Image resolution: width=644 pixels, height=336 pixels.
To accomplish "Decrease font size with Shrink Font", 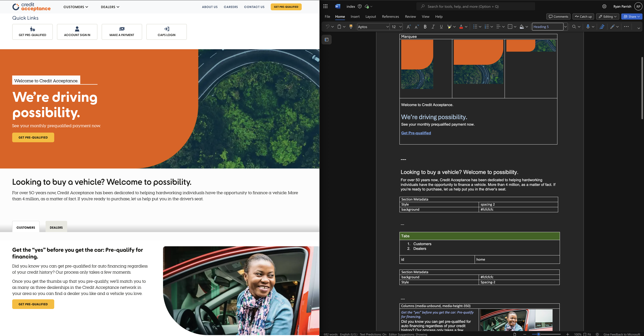I will (417, 27).
